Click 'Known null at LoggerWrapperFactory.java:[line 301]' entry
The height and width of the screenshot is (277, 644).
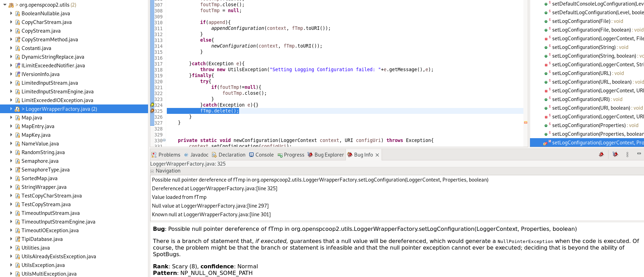[211, 215]
